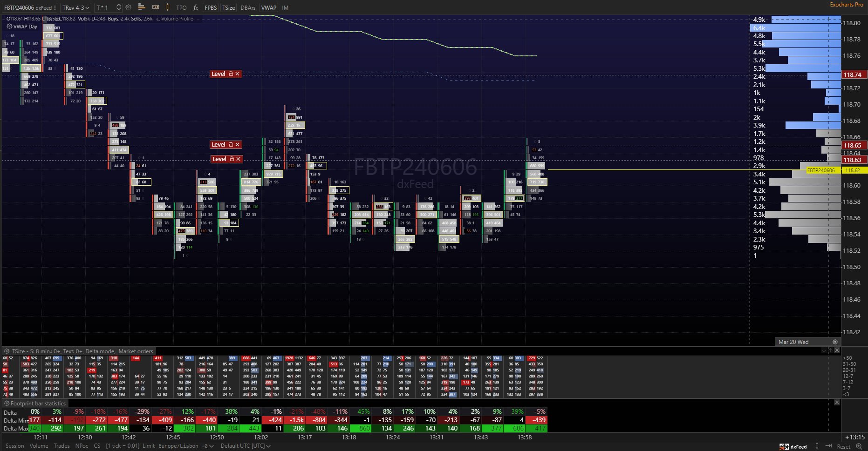This screenshot has width=868, height=451.
Task: Click the 12:11 time axis label
Action: [x=41, y=437]
